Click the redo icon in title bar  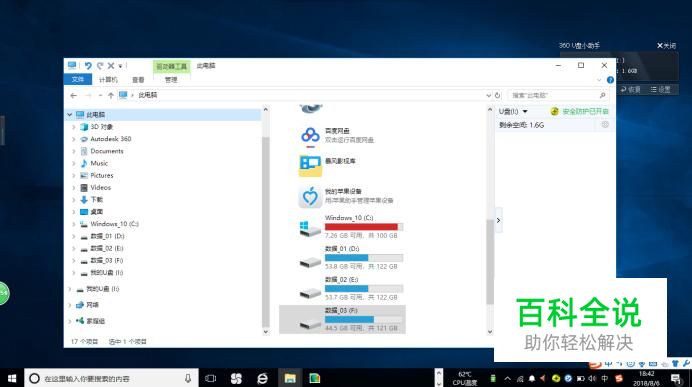click(x=100, y=66)
